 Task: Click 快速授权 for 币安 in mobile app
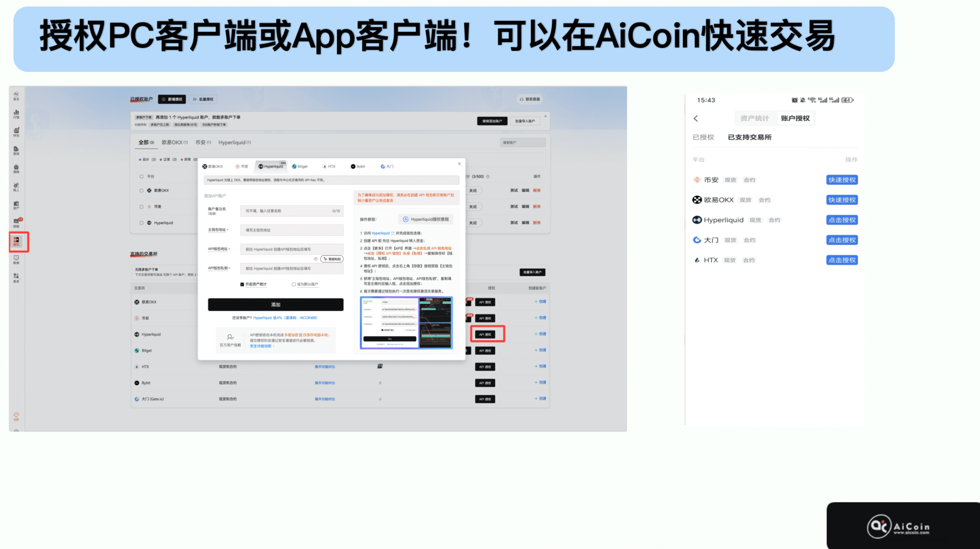pyautogui.click(x=842, y=180)
